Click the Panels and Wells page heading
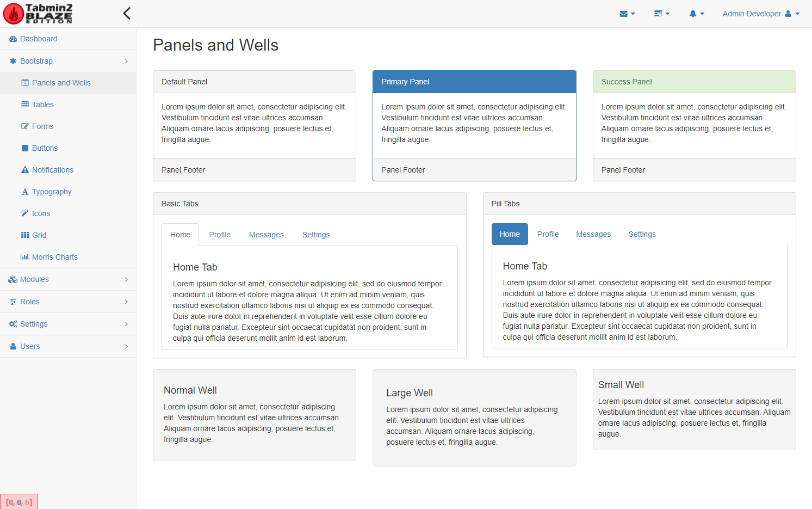This screenshot has height=509, width=812. point(215,45)
